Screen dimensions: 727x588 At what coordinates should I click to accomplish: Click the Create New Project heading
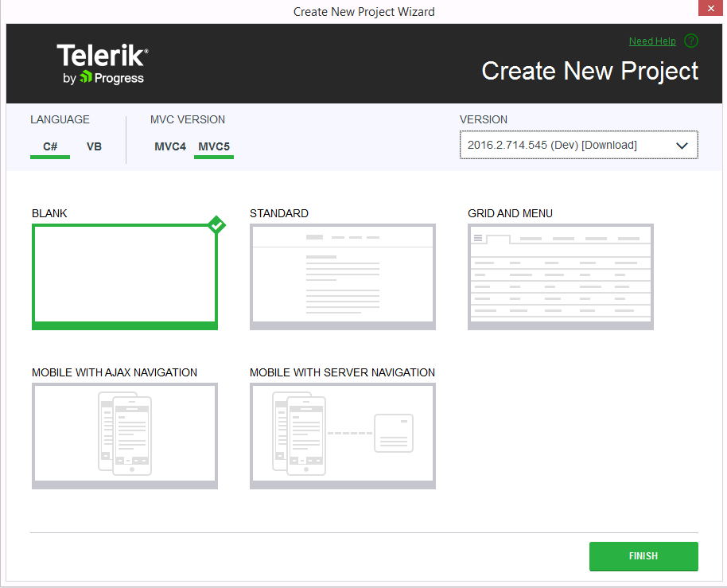(x=589, y=71)
